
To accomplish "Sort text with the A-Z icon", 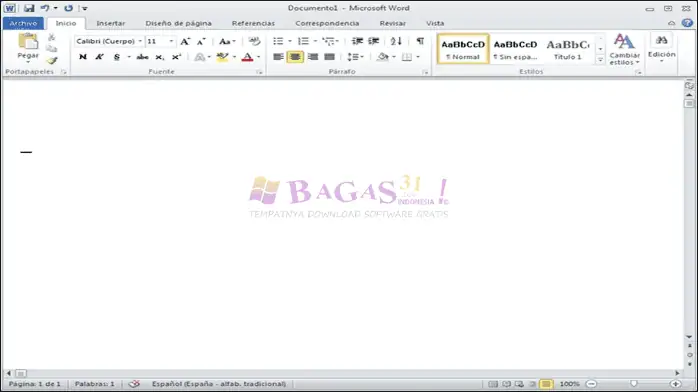I will tap(396, 41).
